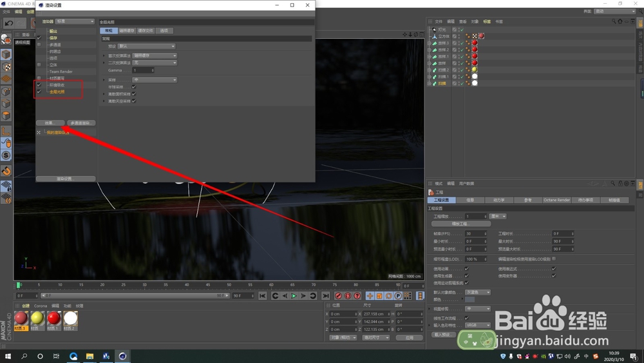The width and height of the screenshot is (644, 363).
Task: Toggle the 离散面积采样 checkbox
Action: 134,93
